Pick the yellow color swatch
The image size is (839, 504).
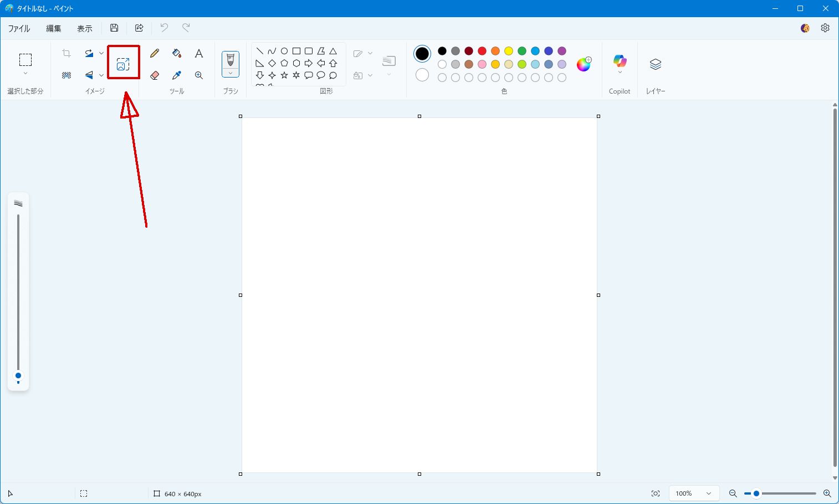coord(509,51)
